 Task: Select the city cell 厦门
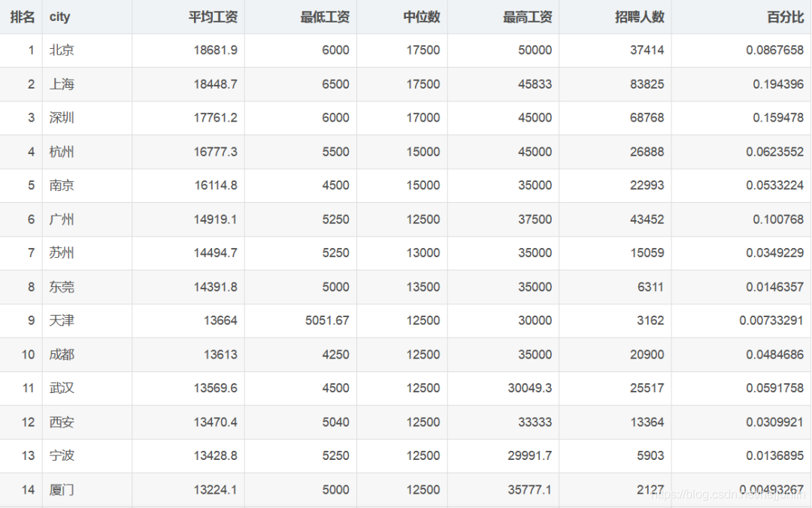[x=62, y=490]
